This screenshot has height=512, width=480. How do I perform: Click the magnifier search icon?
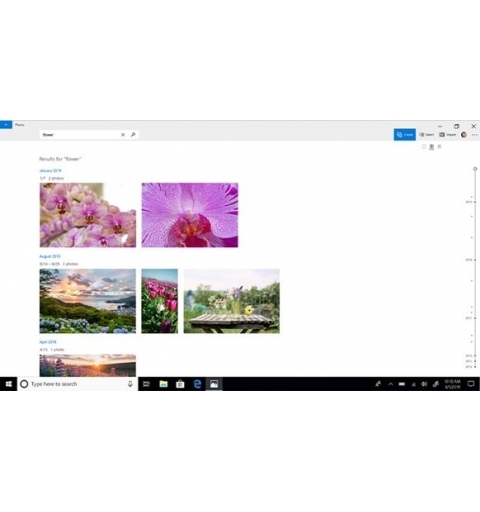point(133,135)
